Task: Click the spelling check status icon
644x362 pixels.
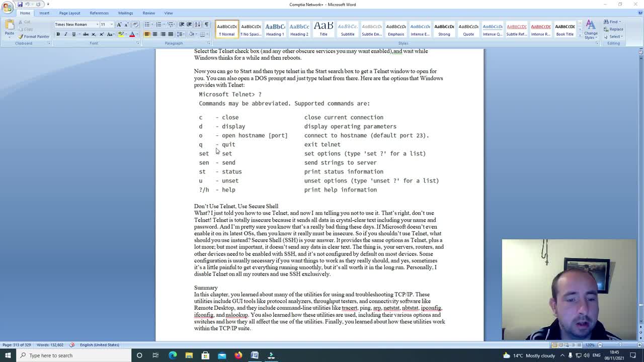Action: (x=72, y=345)
